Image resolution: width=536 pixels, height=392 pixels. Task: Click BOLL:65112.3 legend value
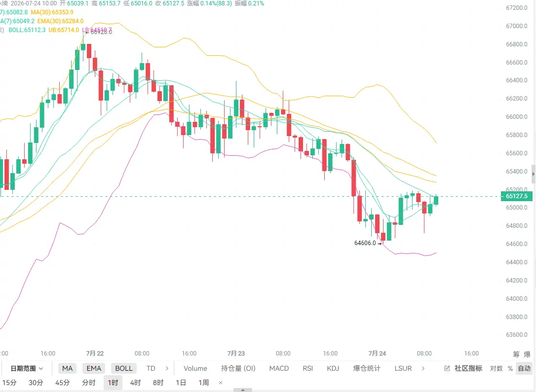[27, 30]
